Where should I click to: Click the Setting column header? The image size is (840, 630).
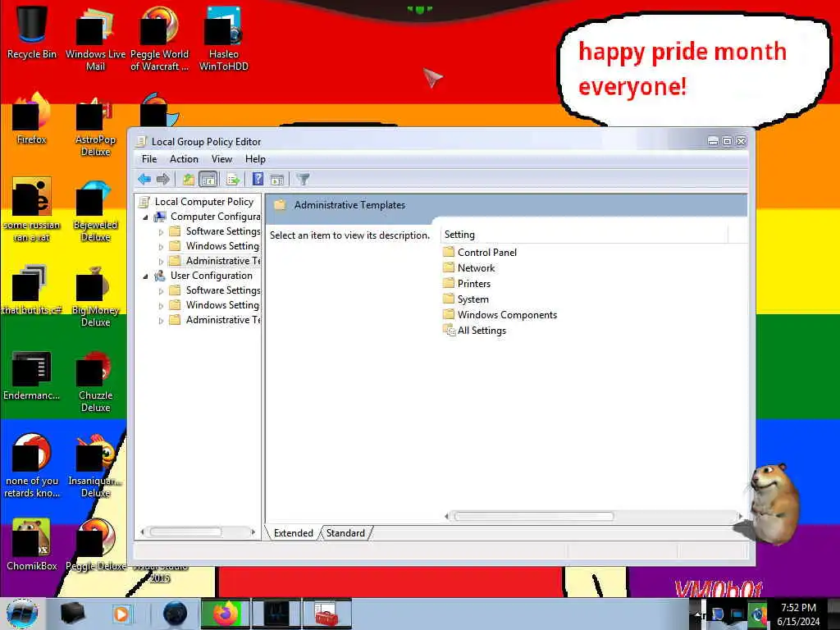coord(584,235)
